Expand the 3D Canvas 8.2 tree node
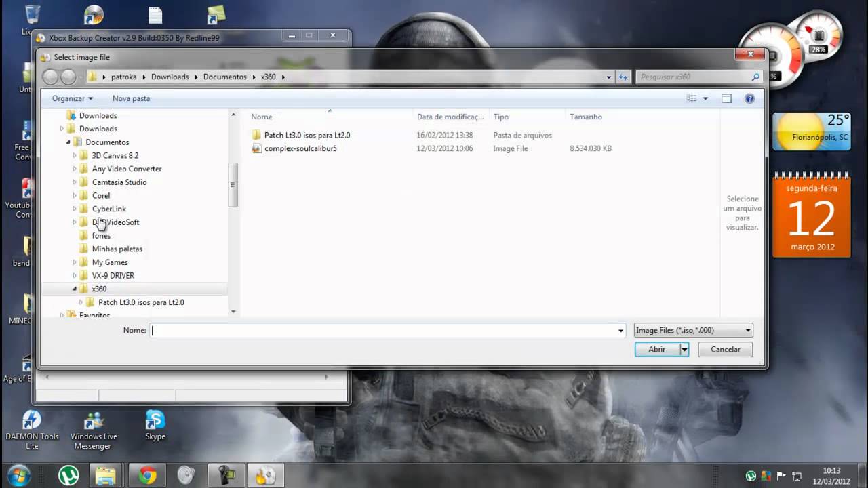 click(75, 155)
